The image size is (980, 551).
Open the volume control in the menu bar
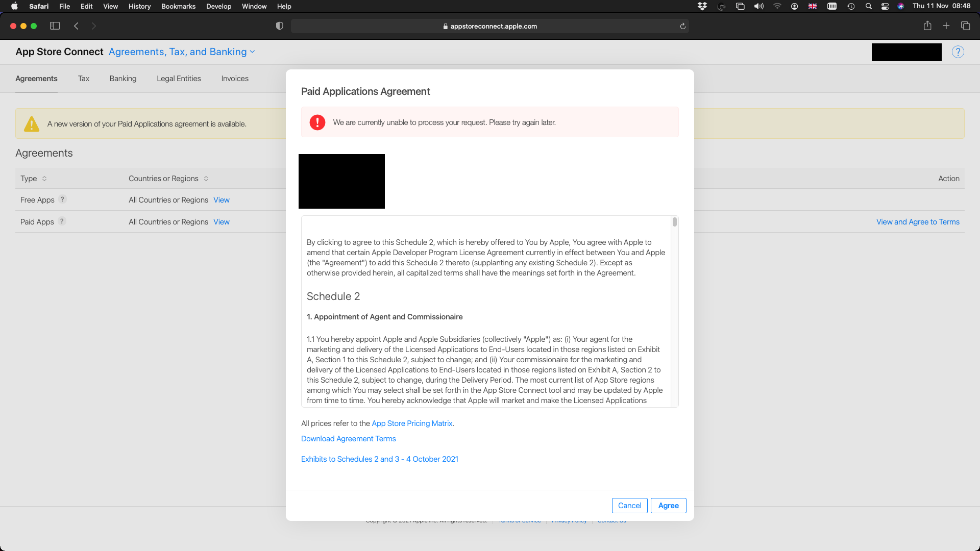click(x=759, y=6)
